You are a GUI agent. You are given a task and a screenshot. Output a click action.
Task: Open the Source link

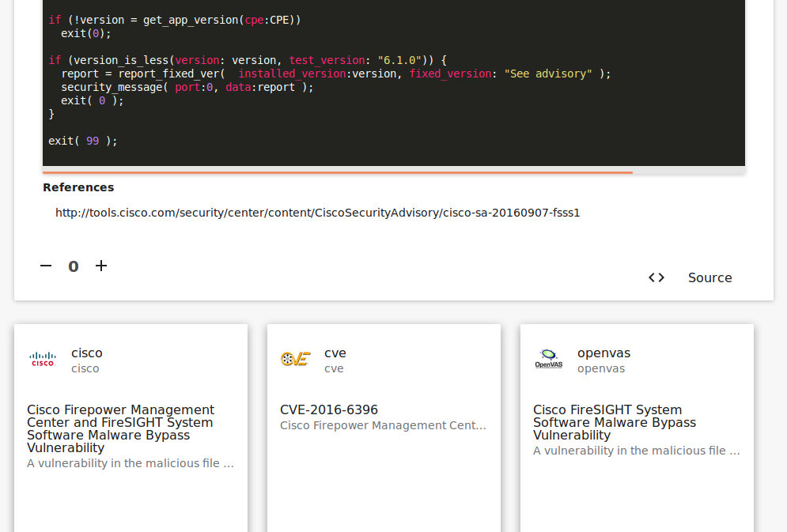coord(709,277)
